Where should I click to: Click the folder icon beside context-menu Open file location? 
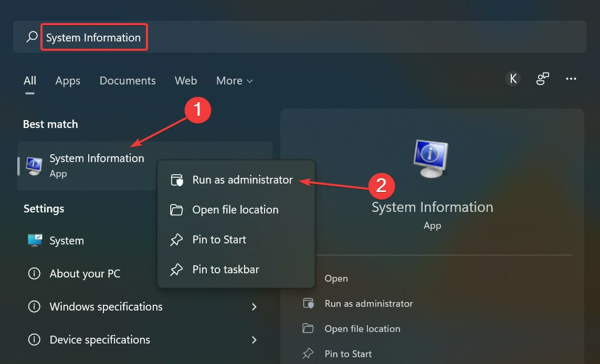point(176,209)
